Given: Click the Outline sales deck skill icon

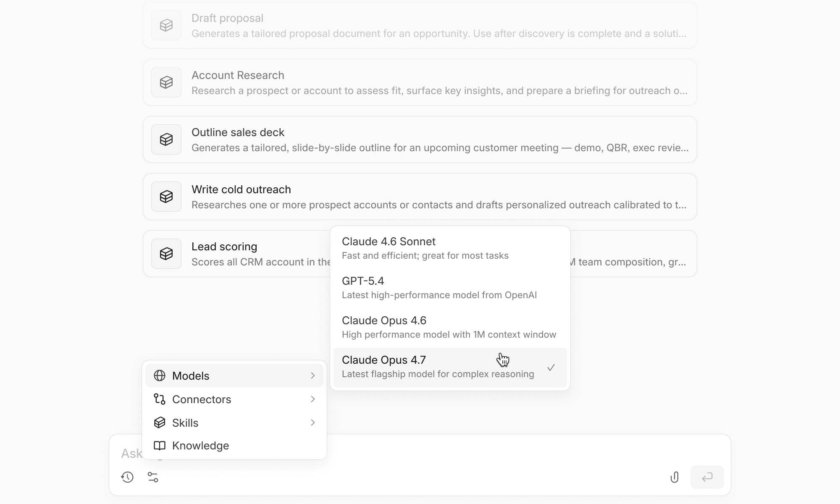Looking at the screenshot, I should click(x=166, y=139).
